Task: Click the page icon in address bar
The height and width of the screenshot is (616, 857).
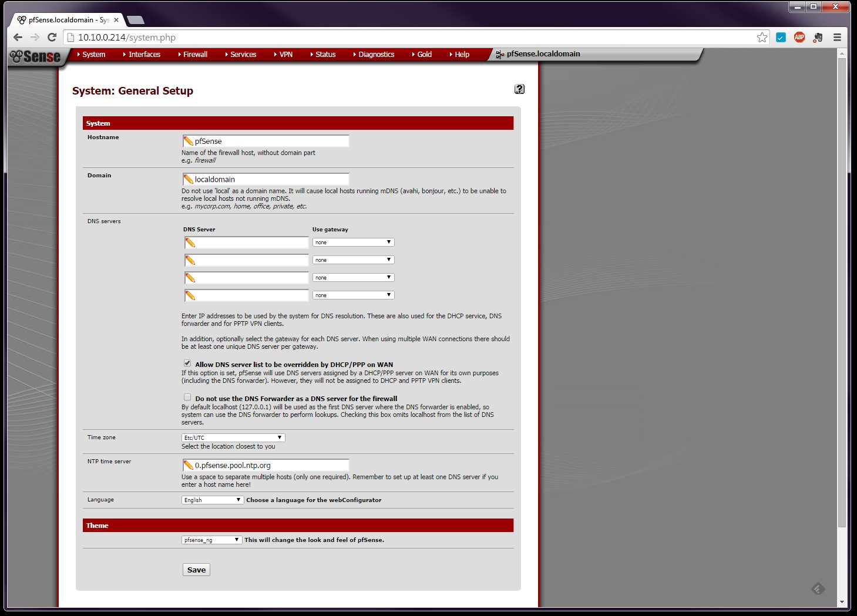Action: click(x=70, y=37)
